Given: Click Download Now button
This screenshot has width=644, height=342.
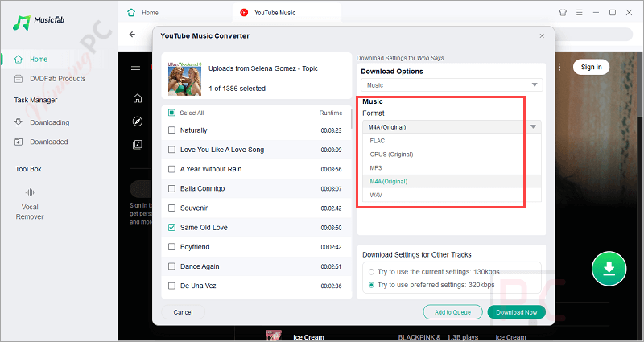Looking at the screenshot, I should [516, 312].
